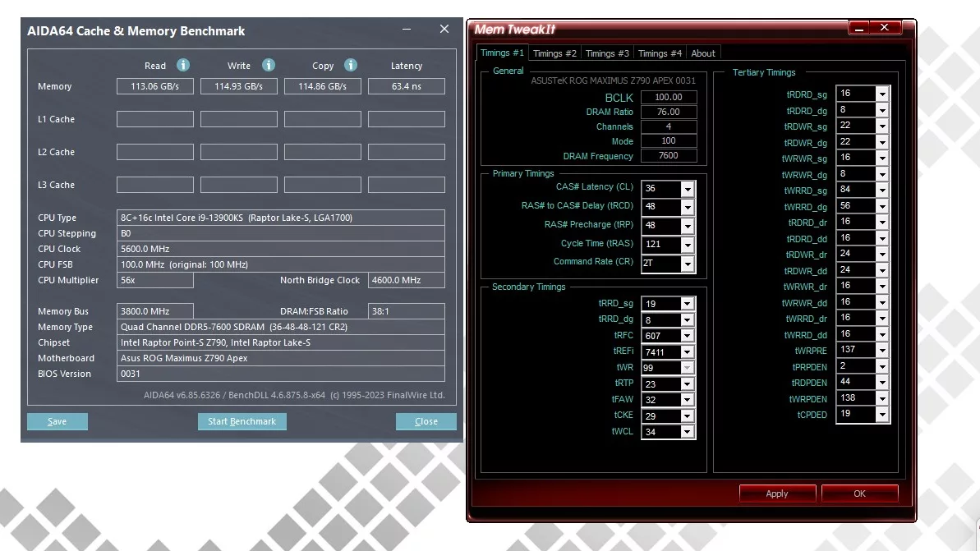Close the Mem TweakIt window
This screenshot has width=980, height=551.
(x=885, y=27)
